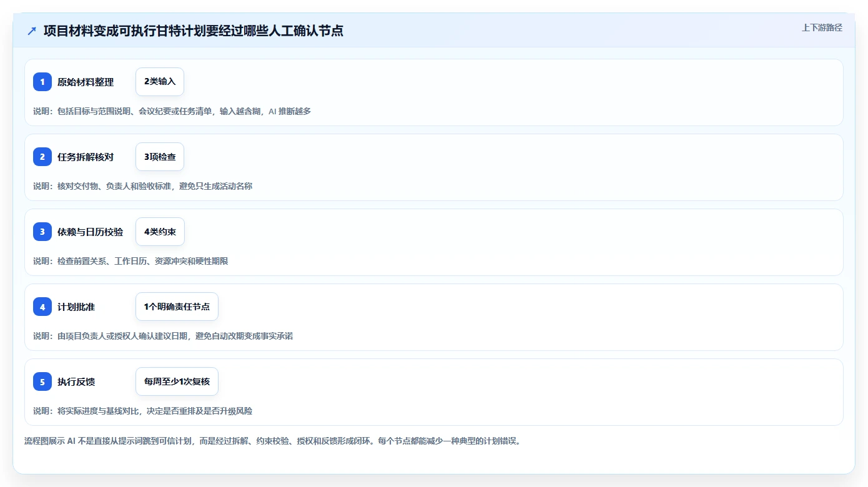
Task: Select the 计划批准 step title
Action: tap(76, 307)
